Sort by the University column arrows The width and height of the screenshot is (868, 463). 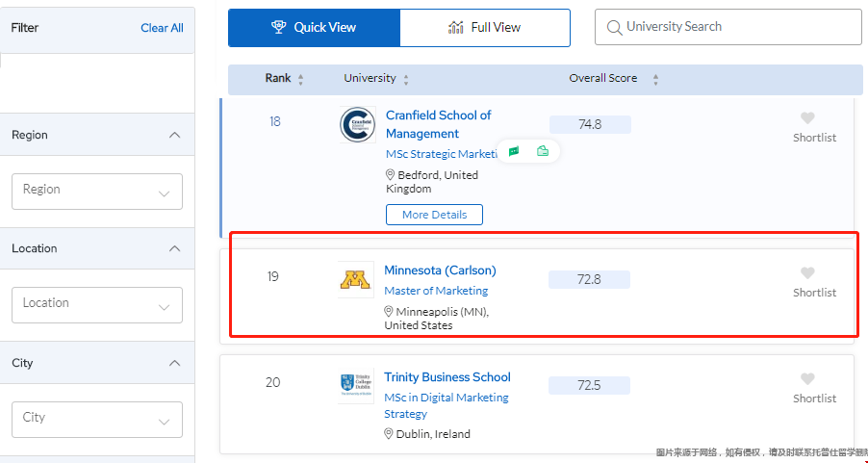tap(406, 79)
